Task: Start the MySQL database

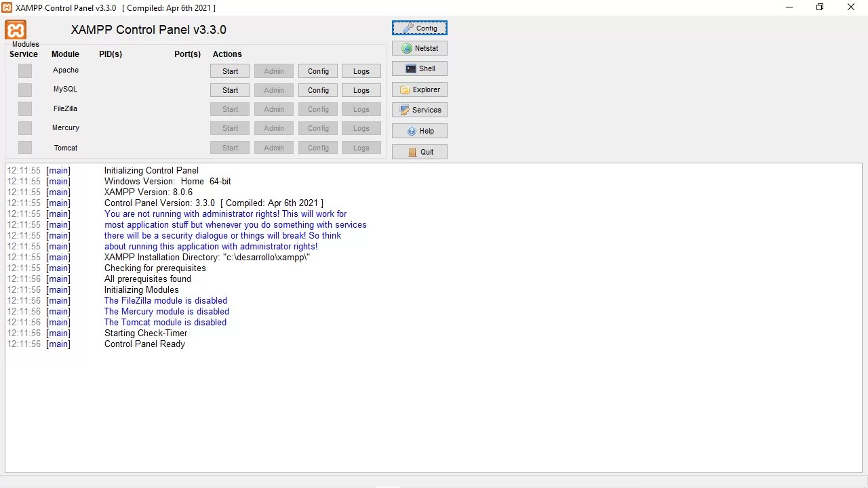Action: click(230, 89)
